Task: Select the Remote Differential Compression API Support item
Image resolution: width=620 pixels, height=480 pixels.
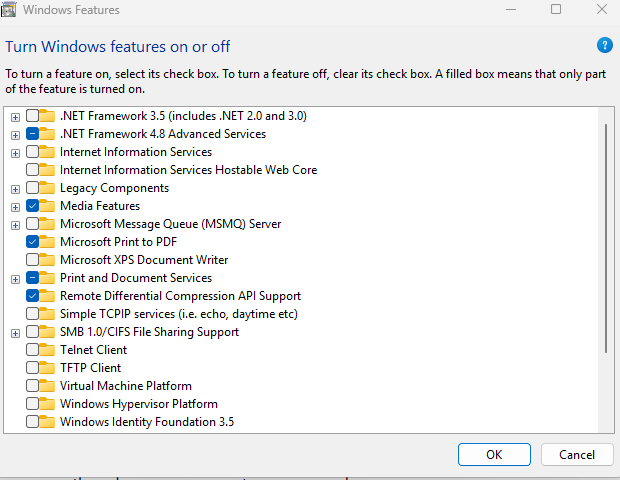Action: tap(180, 296)
